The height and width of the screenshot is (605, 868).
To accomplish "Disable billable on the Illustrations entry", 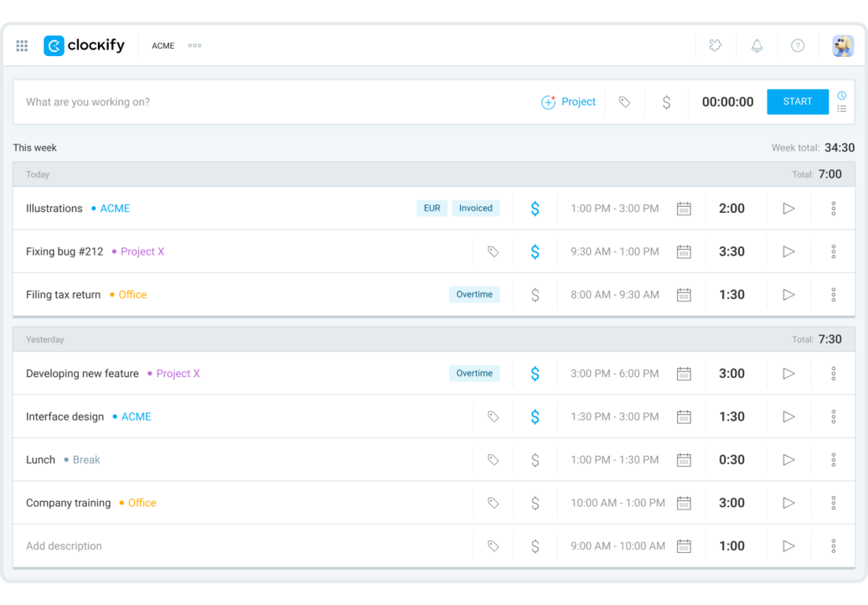I will click(x=535, y=207).
